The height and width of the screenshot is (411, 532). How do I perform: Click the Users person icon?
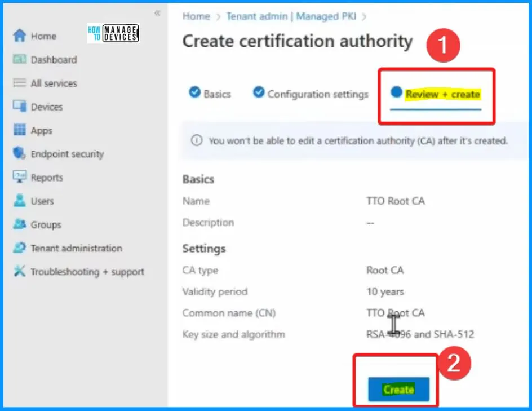pos(19,201)
